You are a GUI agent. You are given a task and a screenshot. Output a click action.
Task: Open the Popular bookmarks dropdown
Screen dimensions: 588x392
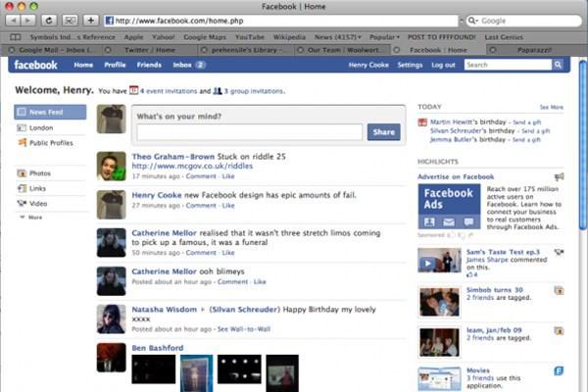[x=384, y=37]
